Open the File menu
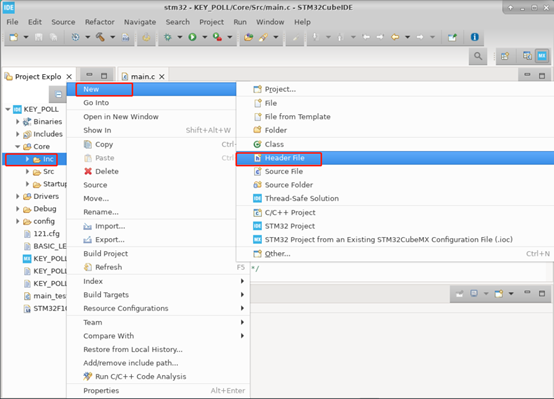The height and width of the screenshot is (399, 554). pyautogui.click(x=12, y=22)
